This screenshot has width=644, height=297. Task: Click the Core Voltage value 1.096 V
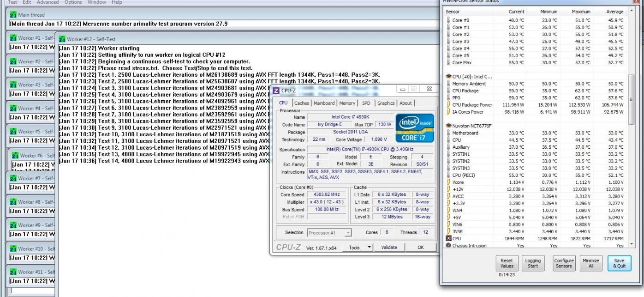378,139
